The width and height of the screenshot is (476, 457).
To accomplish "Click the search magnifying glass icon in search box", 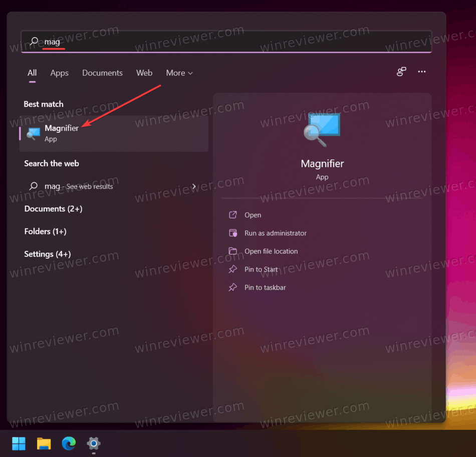I will [x=34, y=41].
